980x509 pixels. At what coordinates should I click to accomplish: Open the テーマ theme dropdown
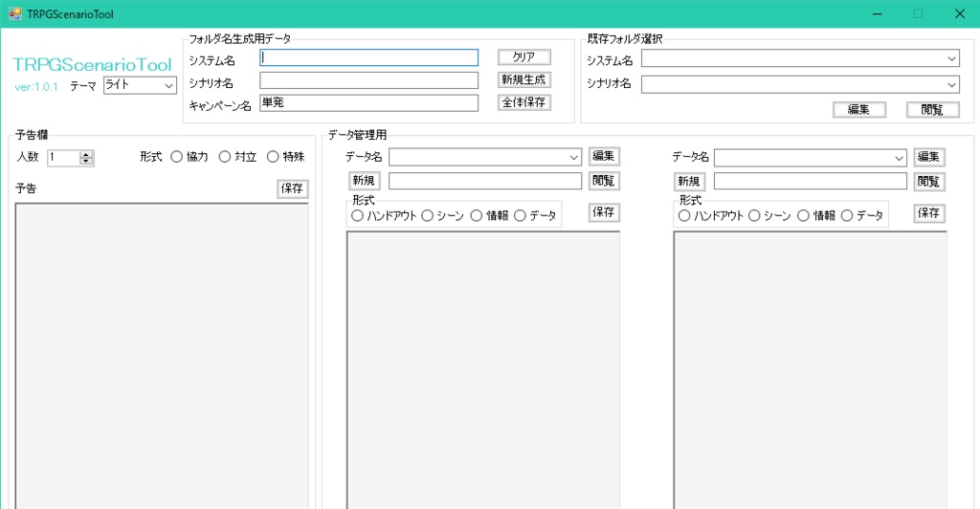pyautogui.click(x=140, y=85)
